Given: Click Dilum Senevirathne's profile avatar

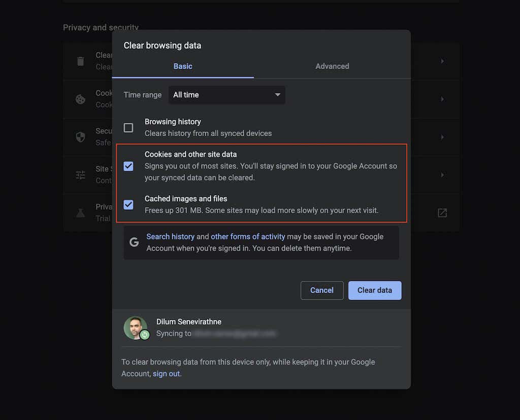Looking at the screenshot, I should [x=135, y=328].
